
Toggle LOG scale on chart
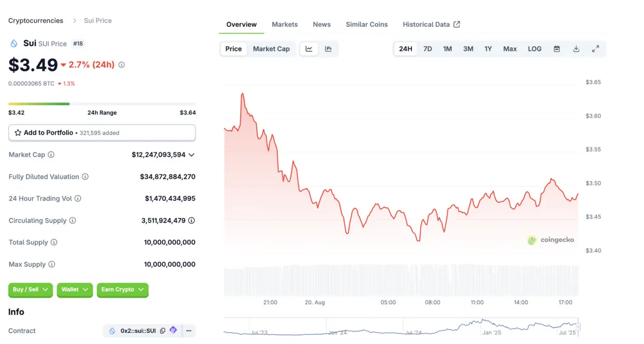coord(534,49)
